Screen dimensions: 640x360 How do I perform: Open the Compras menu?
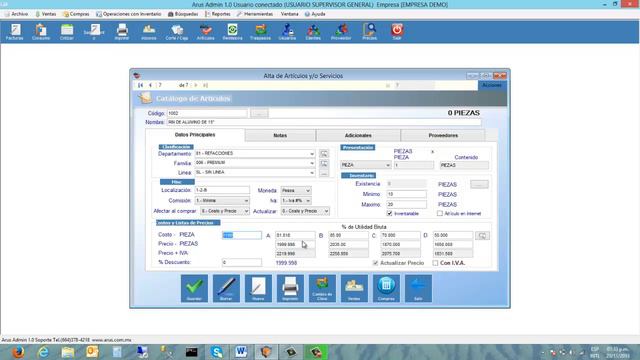point(76,14)
